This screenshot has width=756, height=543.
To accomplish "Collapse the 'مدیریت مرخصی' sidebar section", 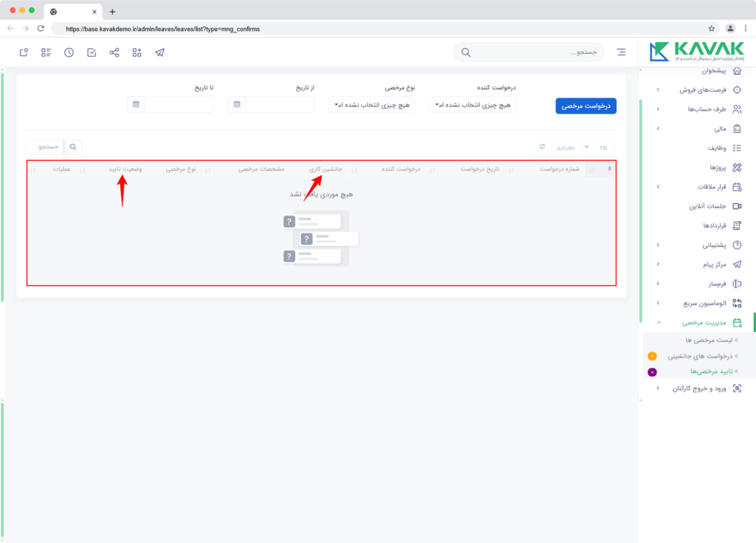I will point(698,322).
